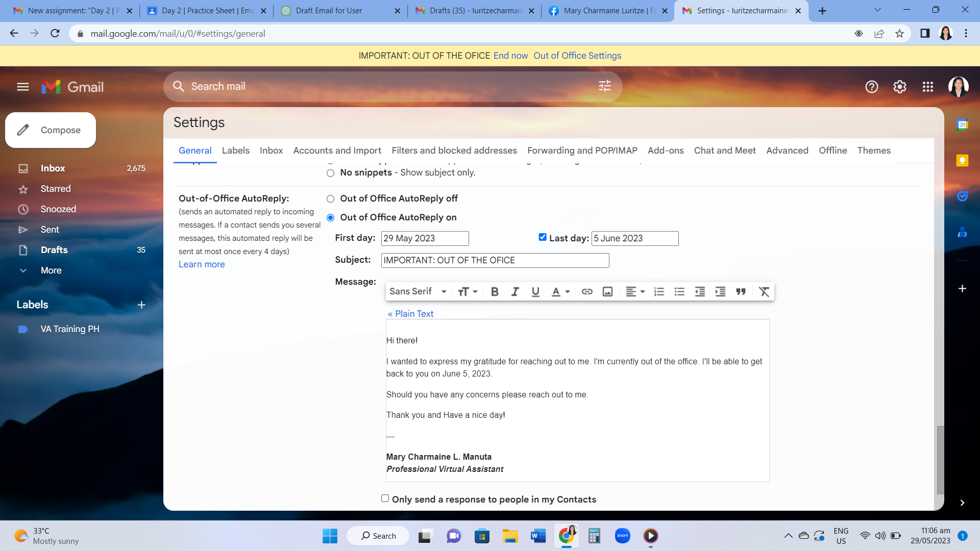Open the Sans Serif font dropdown
The height and width of the screenshot is (551, 980).
[x=418, y=292]
